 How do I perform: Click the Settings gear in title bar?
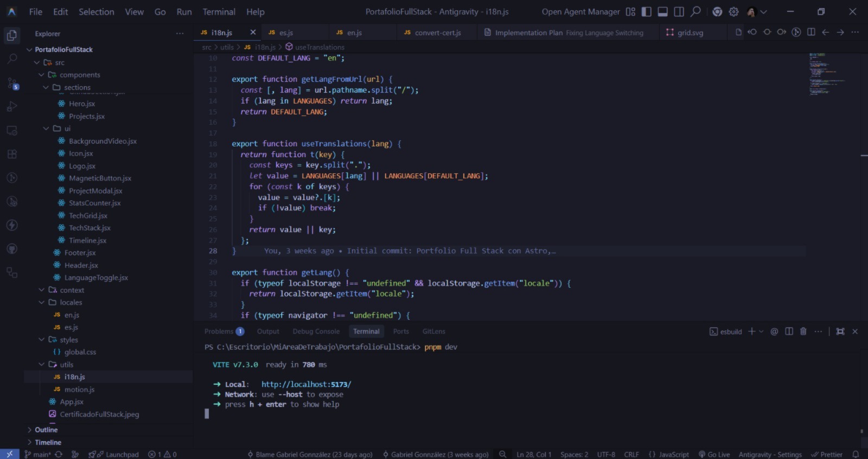click(x=733, y=12)
